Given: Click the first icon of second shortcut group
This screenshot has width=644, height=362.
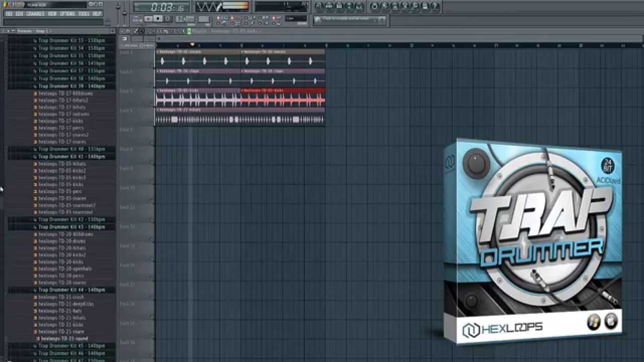Looking at the screenshot, I should pos(375,7).
